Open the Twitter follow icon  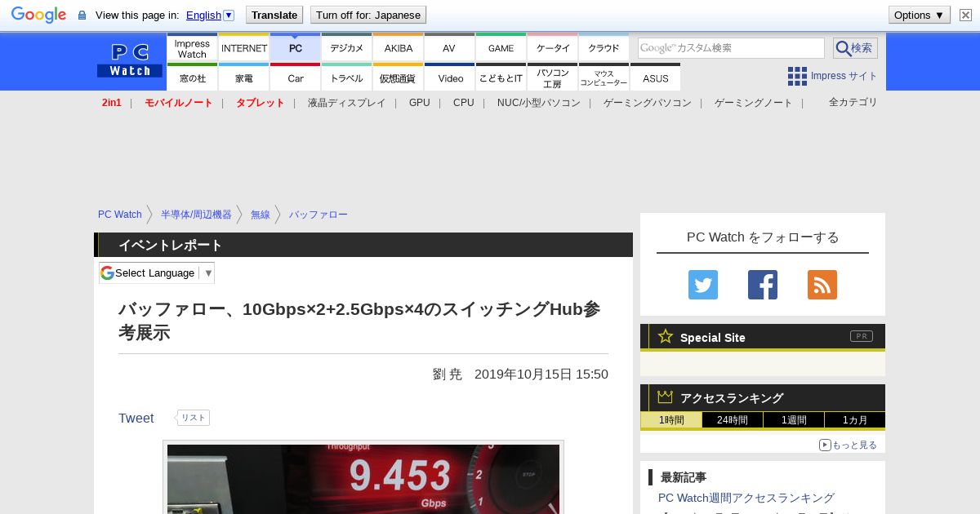(703, 285)
